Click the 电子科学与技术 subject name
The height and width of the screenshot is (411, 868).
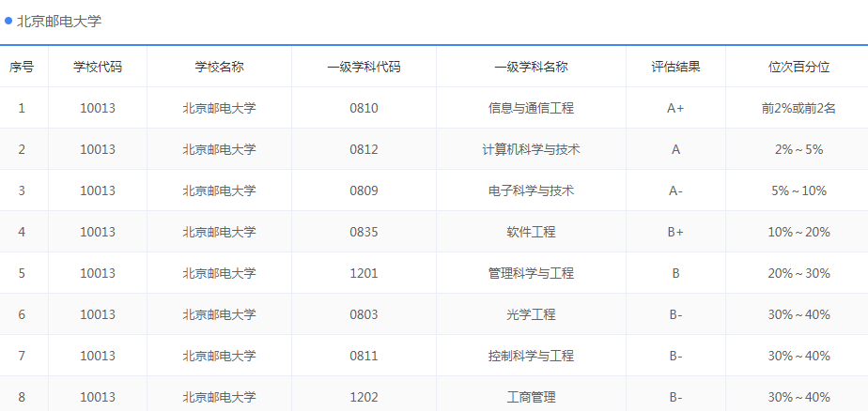pyautogui.click(x=531, y=190)
